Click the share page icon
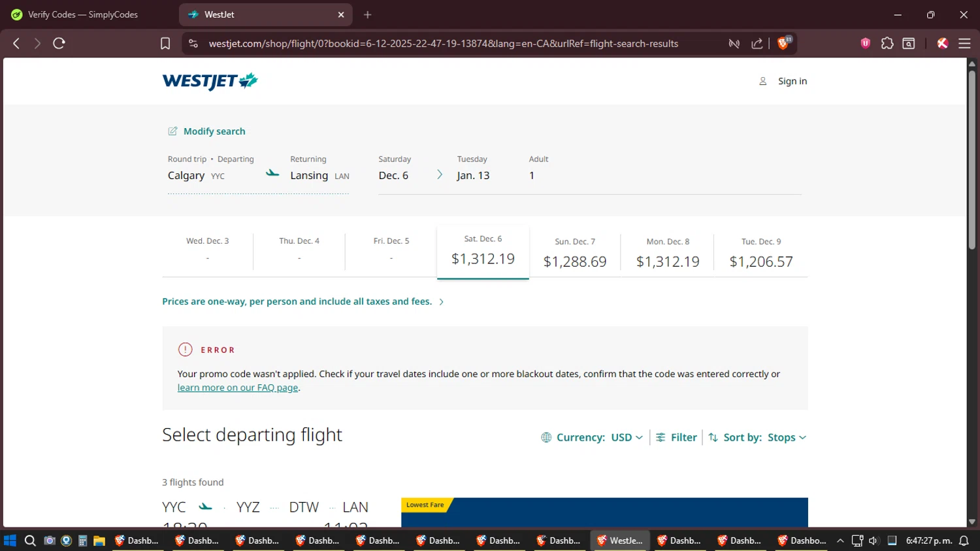Screen dimensions: 980x551 click(x=757, y=44)
